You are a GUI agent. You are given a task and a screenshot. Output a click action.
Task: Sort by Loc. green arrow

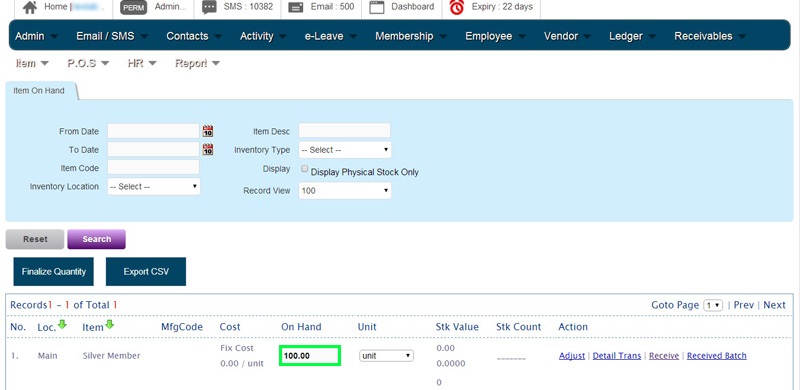click(62, 325)
